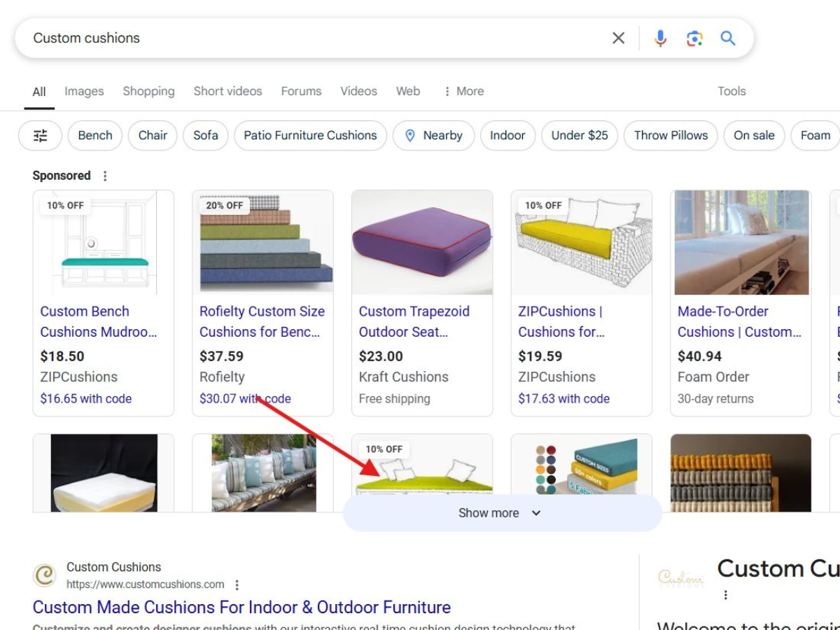The image size is (840, 630).
Task: Click the purple trapezoid cushion image
Action: tap(422, 242)
